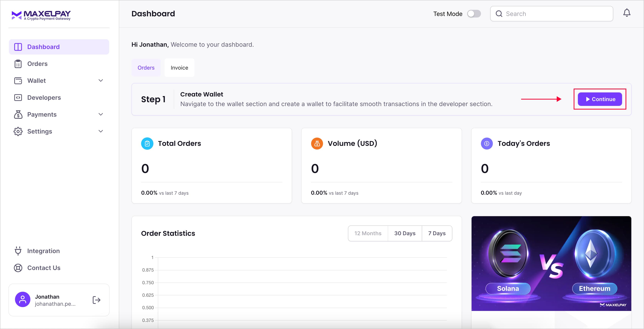Click the Developers code icon
This screenshot has height=329, width=644.
18,97
